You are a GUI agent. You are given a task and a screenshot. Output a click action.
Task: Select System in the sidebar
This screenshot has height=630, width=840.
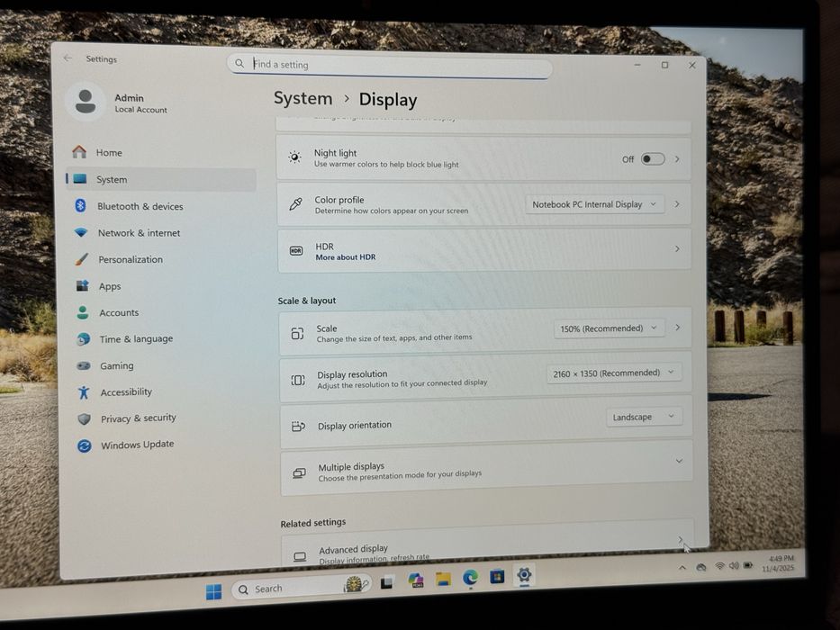click(161, 179)
